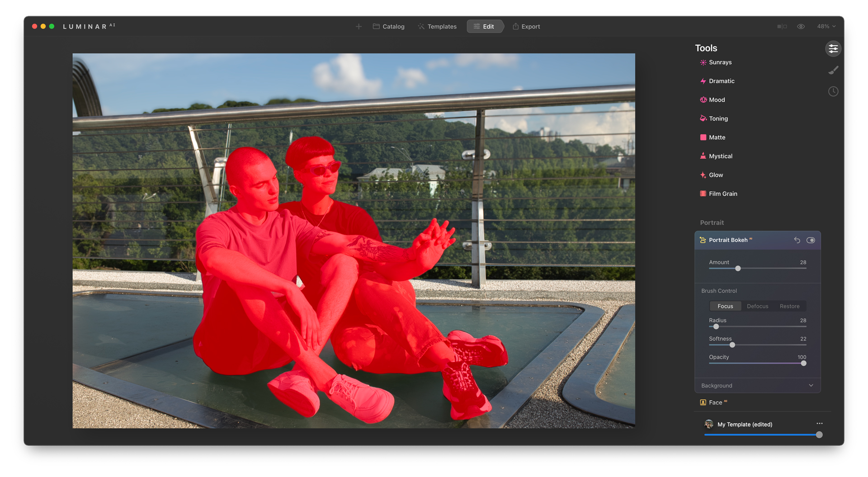Viewport: 868px width, 477px height.
Task: Open the Glow tool
Action: [x=716, y=175]
